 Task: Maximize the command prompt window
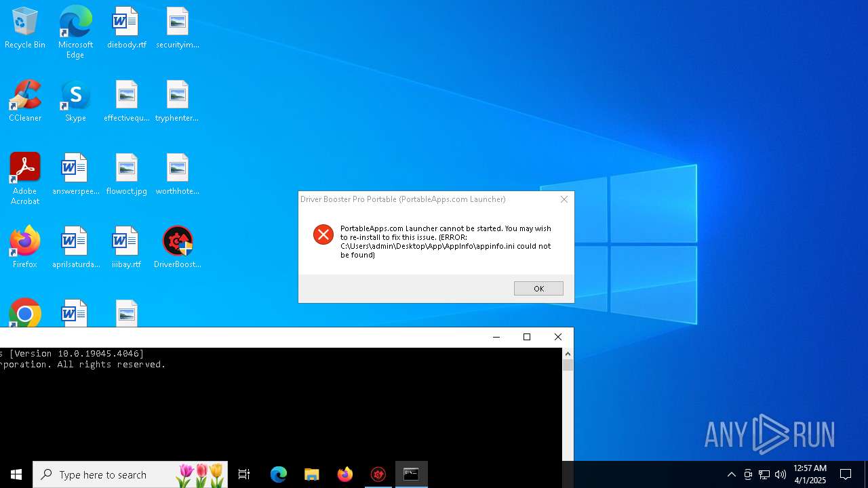[x=527, y=337]
